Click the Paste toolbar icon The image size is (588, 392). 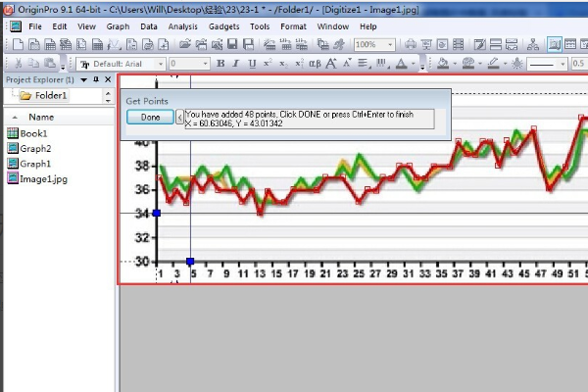[x=50, y=63]
